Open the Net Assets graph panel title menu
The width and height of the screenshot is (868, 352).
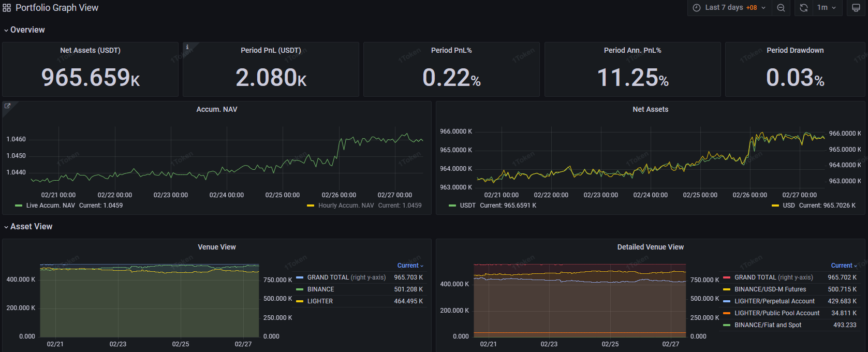(x=651, y=109)
